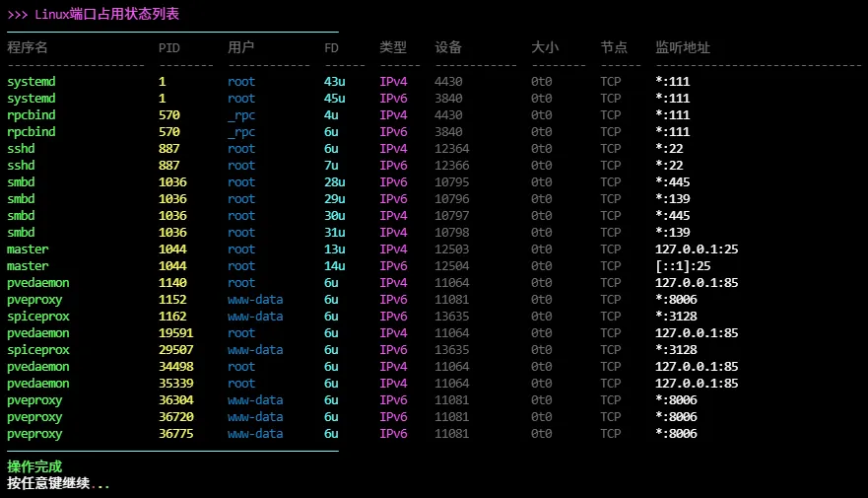The image size is (868, 498).
Task: Select the address 127.0.0.1:25
Action: 697,249
